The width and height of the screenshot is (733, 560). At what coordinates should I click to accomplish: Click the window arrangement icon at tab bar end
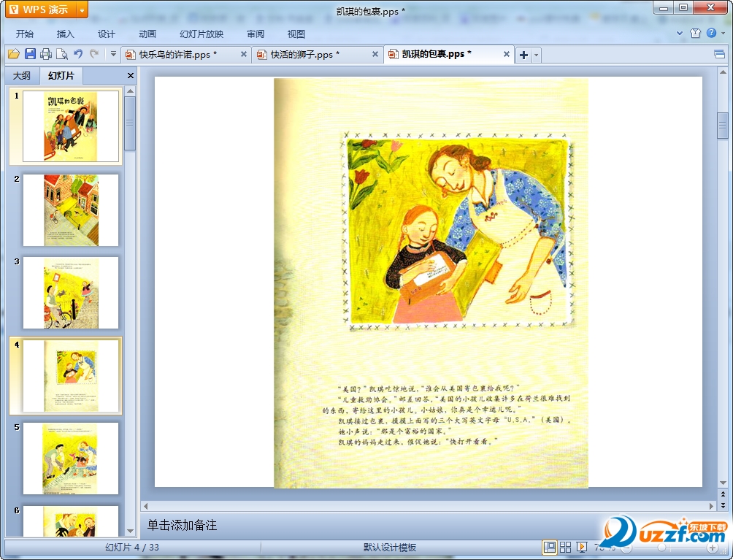pos(719,55)
